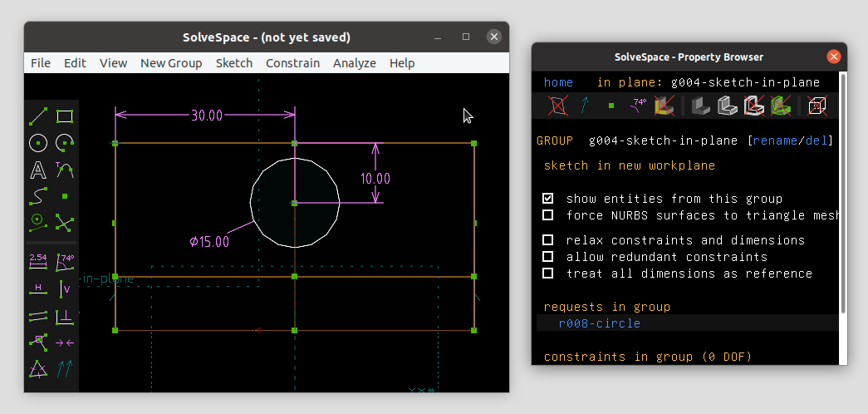Apply the same orientation constraint (double arrows)

(x=65, y=369)
